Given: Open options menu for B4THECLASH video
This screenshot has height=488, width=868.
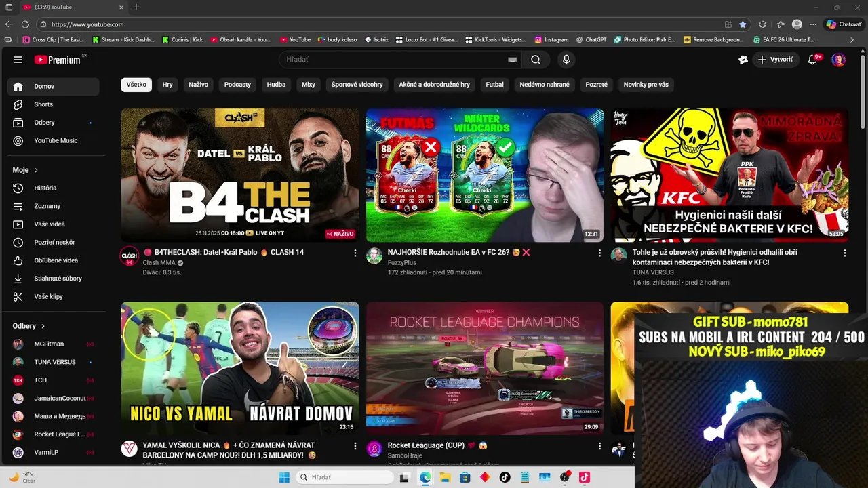Looking at the screenshot, I should coord(355,253).
